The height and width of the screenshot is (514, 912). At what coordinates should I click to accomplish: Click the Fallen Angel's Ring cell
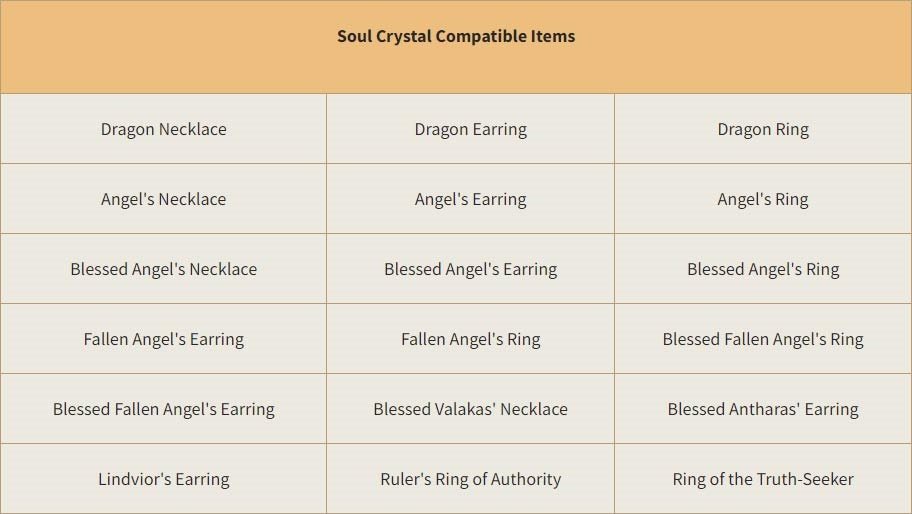click(x=471, y=339)
